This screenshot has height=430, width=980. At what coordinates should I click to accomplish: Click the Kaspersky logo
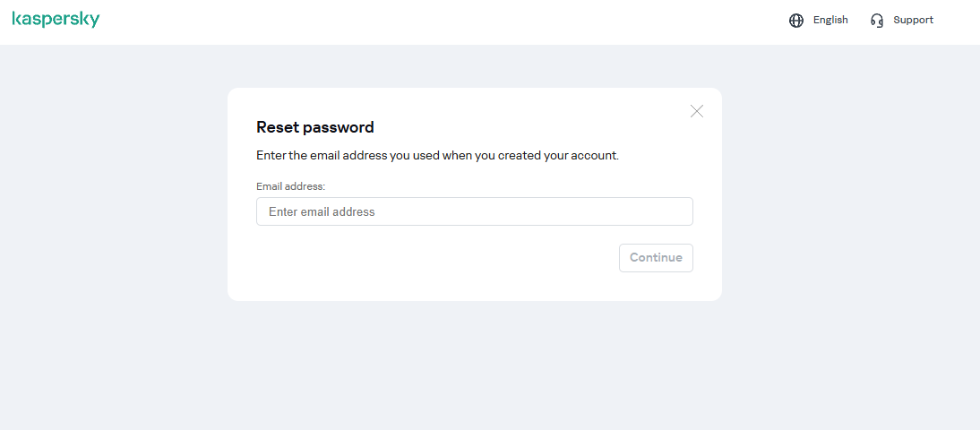pos(56,20)
